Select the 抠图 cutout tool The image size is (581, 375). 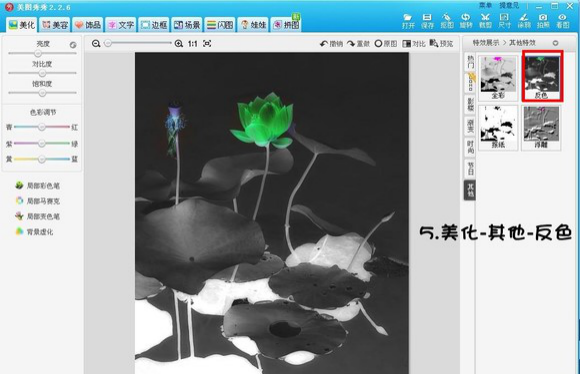click(447, 21)
